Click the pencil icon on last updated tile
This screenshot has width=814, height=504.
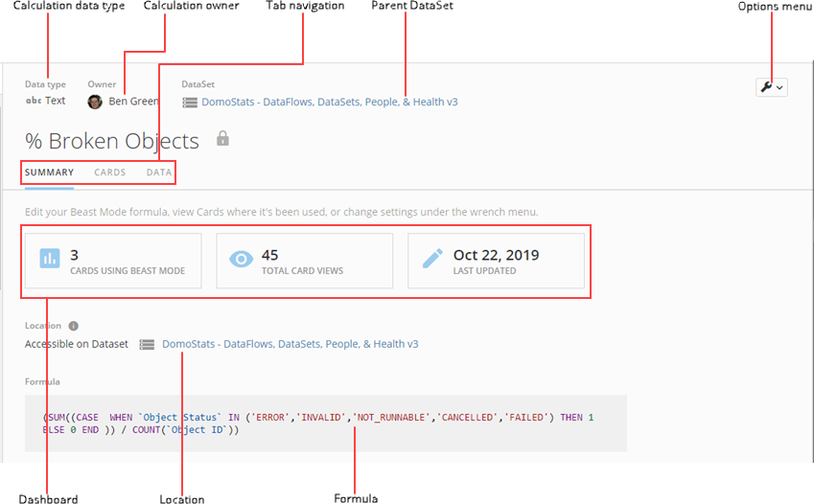[x=432, y=259]
